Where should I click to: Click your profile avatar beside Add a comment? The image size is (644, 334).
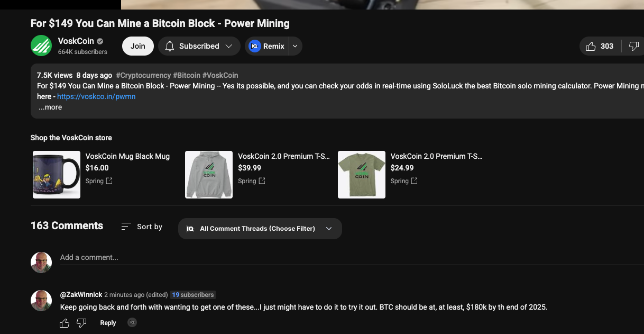coord(41,263)
